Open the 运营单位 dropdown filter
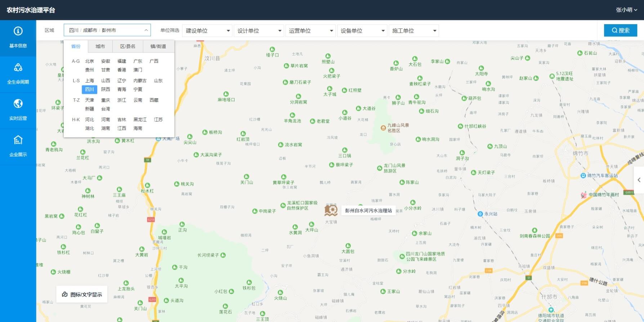 310,31
